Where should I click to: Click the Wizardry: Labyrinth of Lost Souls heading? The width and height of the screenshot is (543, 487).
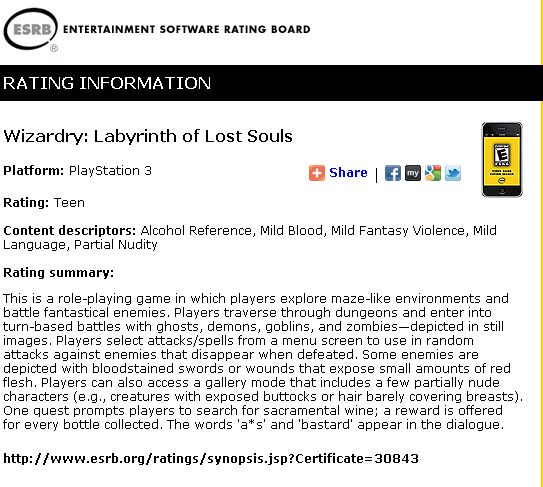(148, 136)
